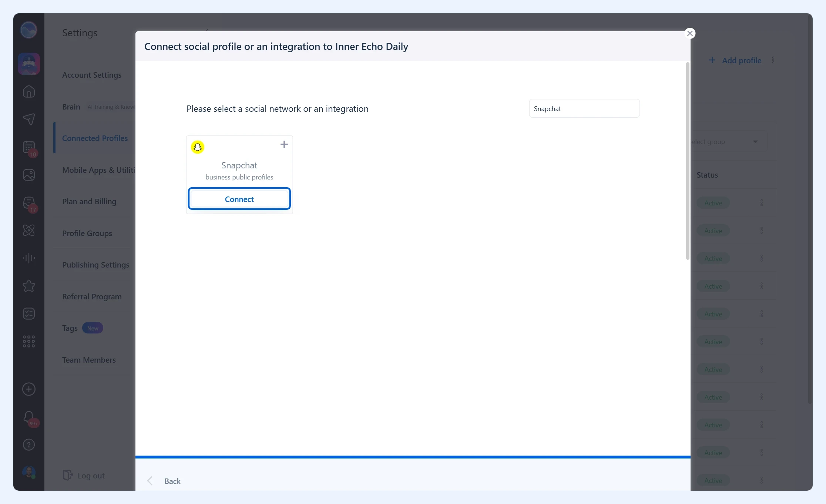Close the connect social profile dialog
Image resolution: width=826 pixels, height=504 pixels.
tap(690, 33)
